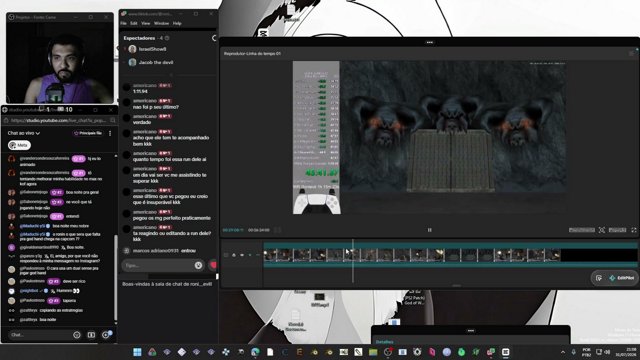Open the emoji button in the YouTube chat input bar
The height and width of the screenshot is (360, 640).
77,335
